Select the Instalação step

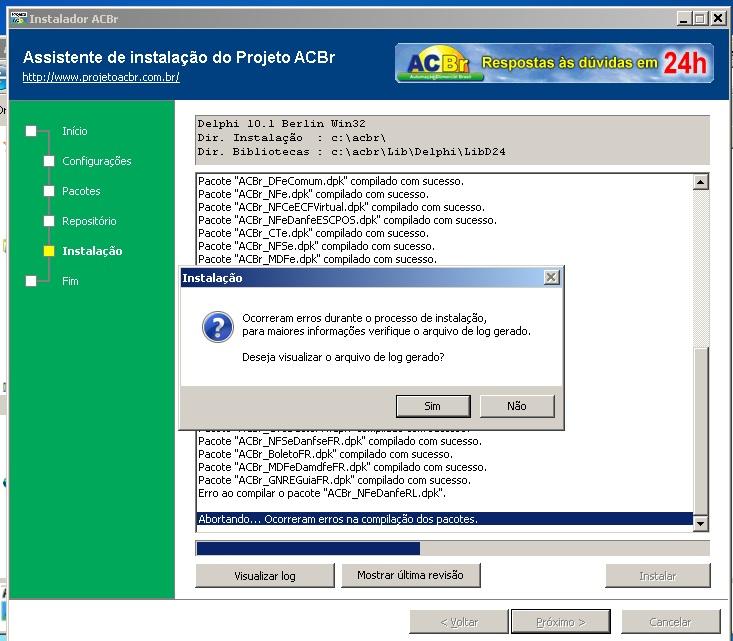[92, 251]
